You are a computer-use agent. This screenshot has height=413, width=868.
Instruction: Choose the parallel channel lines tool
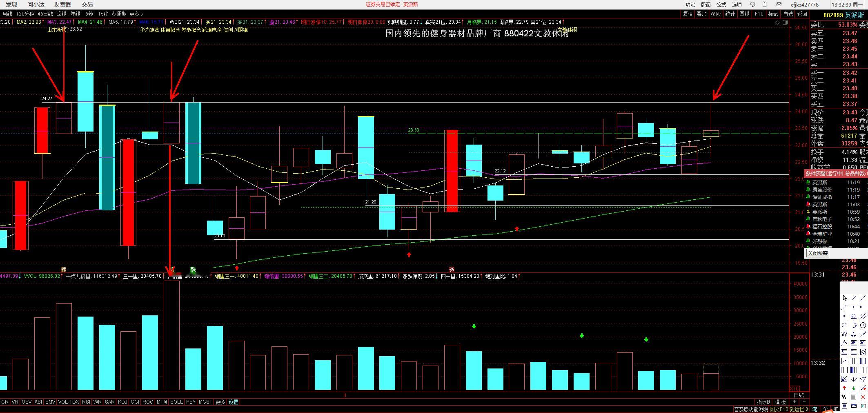point(863,316)
